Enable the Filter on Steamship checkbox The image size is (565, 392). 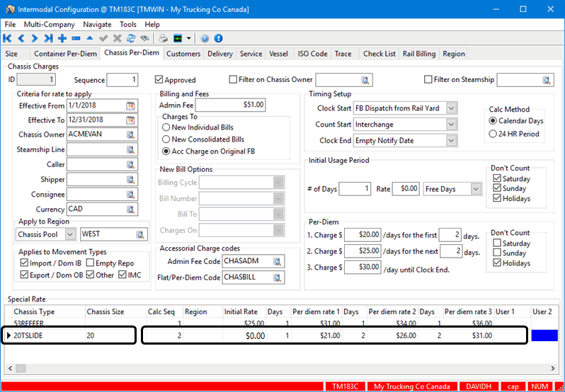tap(428, 79)
